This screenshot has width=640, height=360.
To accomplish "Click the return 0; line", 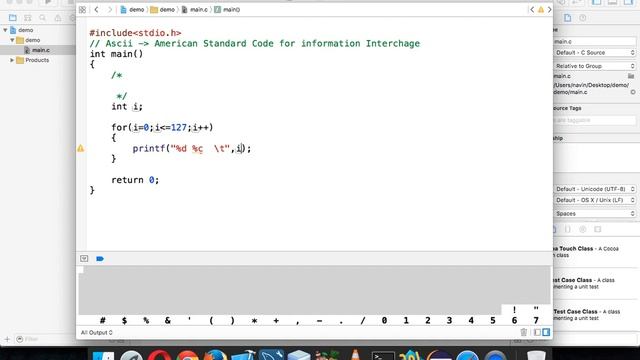I will tap(135, 180).
